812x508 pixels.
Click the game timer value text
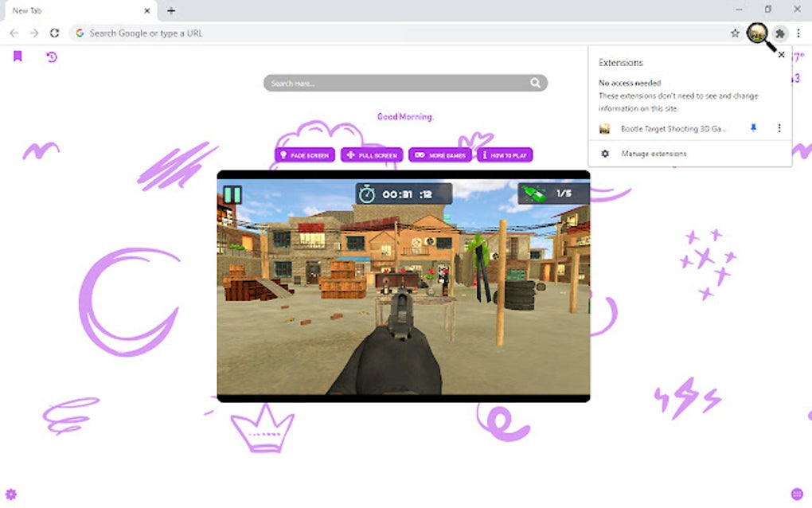click(x=407, y=194)
